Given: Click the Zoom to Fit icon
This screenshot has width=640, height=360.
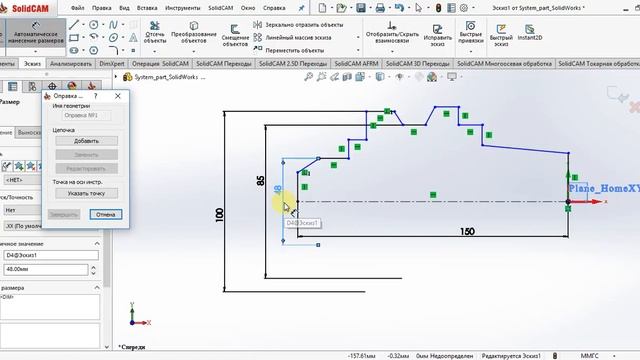Looking at the screenshot, I should [x=309, y=76].
